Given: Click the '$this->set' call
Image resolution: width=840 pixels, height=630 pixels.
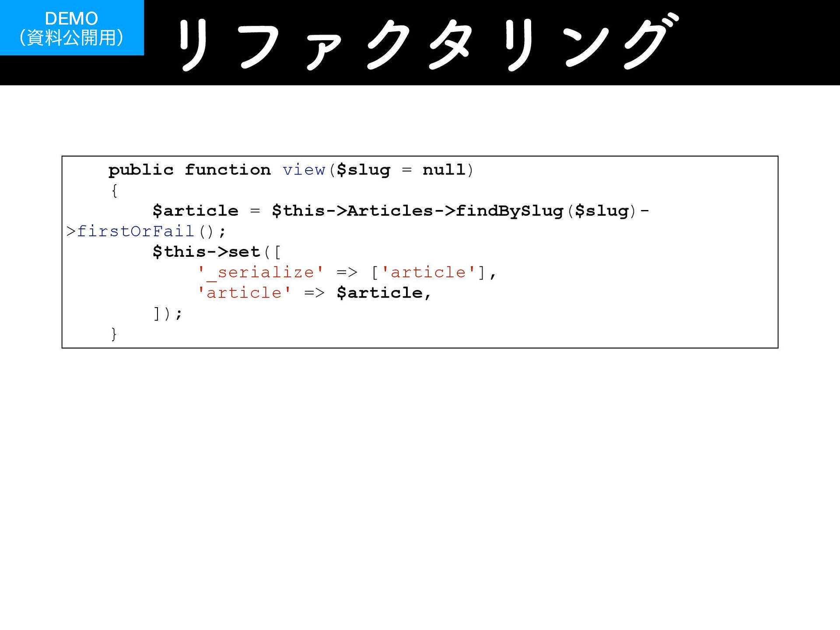Looking at the screenshot, I should (x=206, y=252).
